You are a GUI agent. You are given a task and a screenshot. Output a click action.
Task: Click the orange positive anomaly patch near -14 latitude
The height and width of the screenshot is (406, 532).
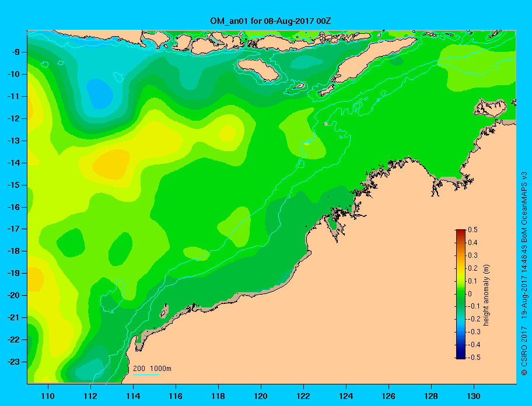coord(111,164)
